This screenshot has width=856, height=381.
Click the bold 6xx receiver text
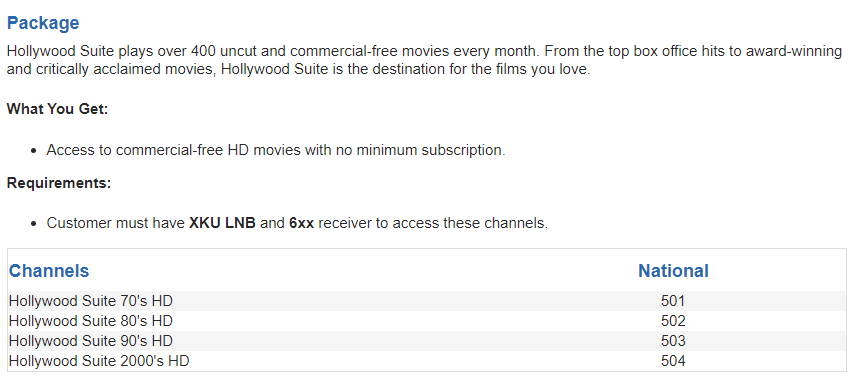301,223
